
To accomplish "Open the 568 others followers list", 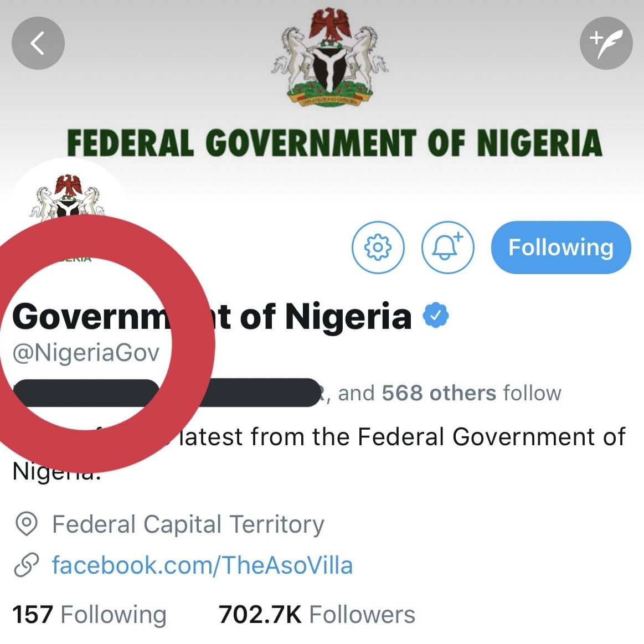I will [439, 393].
